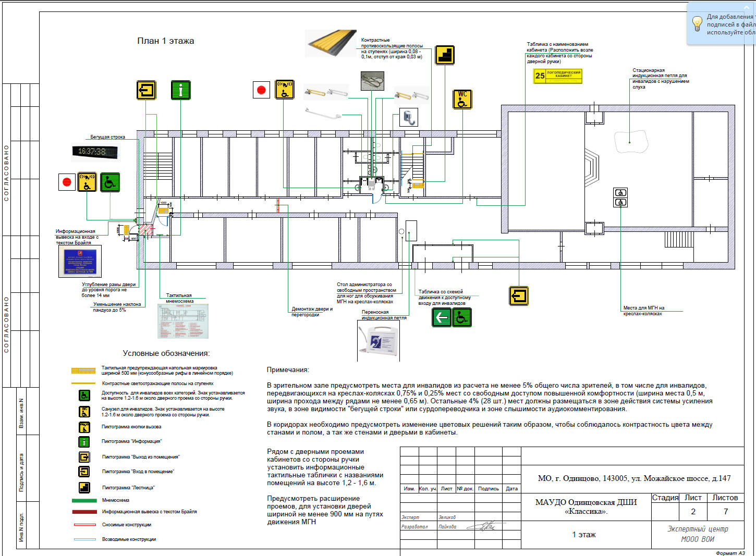Click the "Возводимые конструкции" legend entry text
The height and width of the screenshot is (556, 756).
[129, 539]
